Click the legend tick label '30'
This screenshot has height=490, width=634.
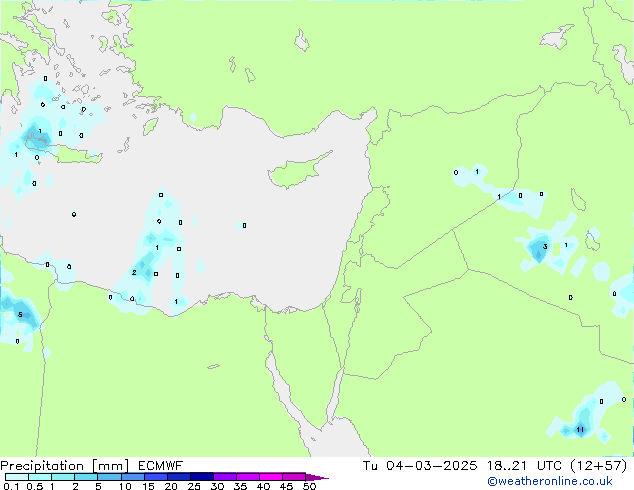217,486
